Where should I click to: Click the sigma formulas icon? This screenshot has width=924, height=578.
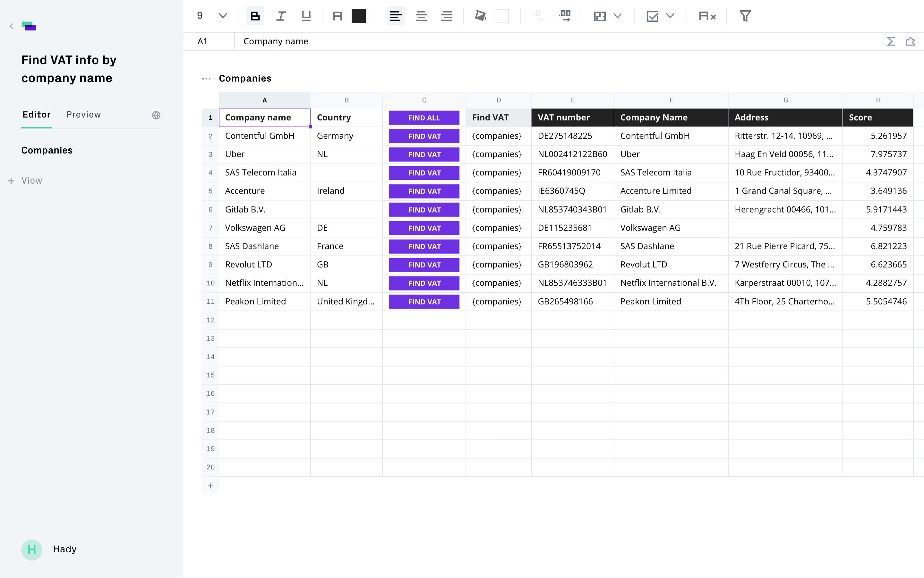(x=891, y=41)
